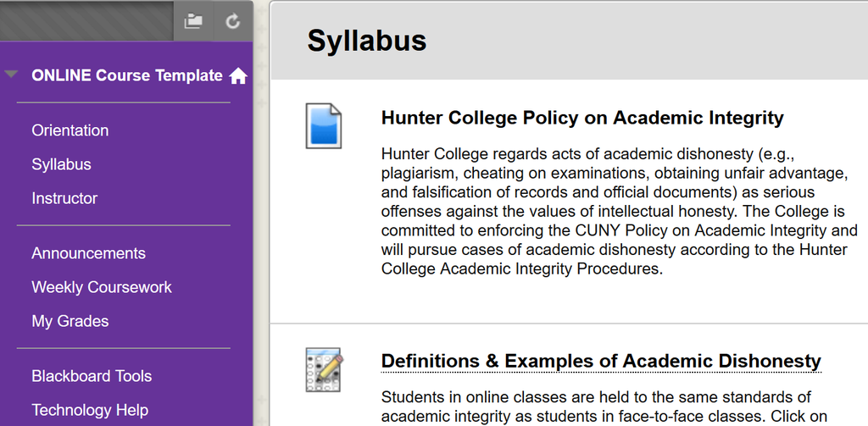The image size is (868, 426).
Task: Select Syllabus in the course menu
Action: 61,164
